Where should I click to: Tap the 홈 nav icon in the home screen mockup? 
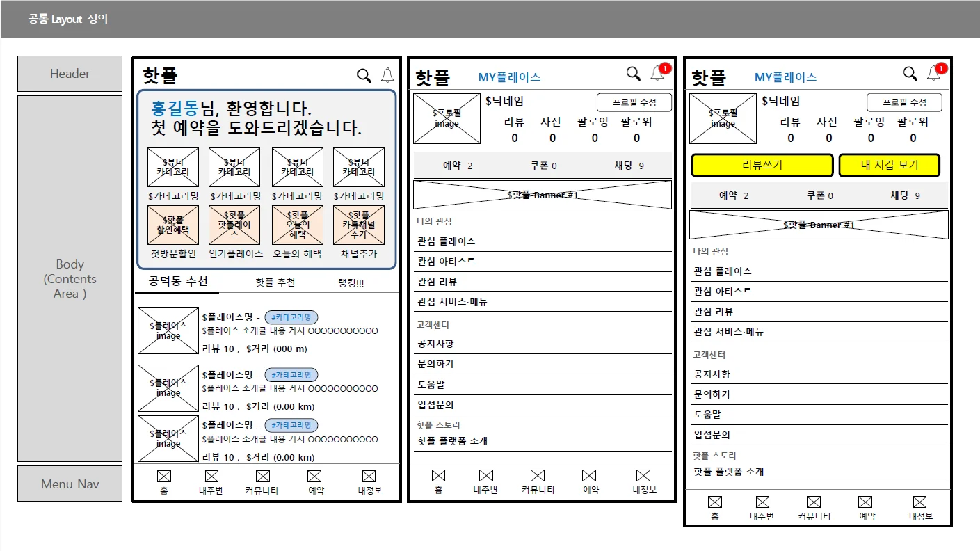pyautogui.click(x=164, y=477)
